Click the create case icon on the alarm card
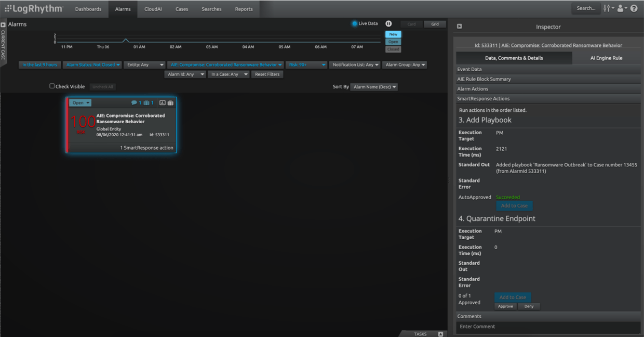The image size is (644, 337). pyautogui.click(x=171, y=102)
